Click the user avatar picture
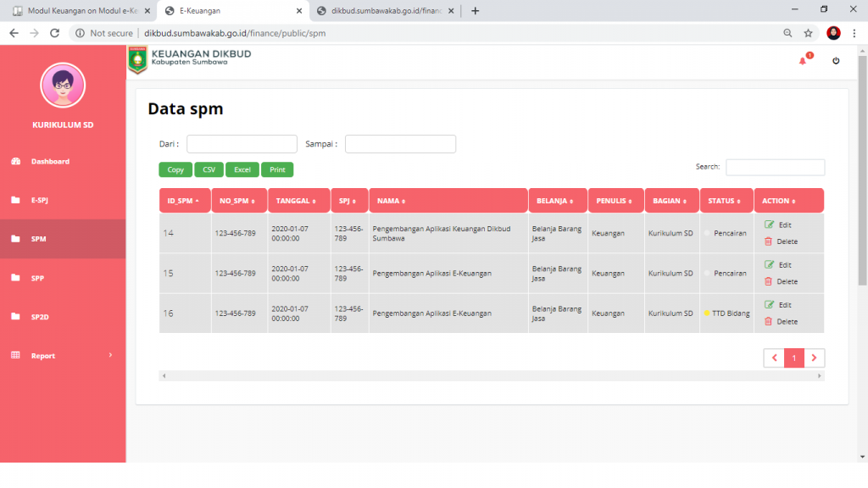 63,86
